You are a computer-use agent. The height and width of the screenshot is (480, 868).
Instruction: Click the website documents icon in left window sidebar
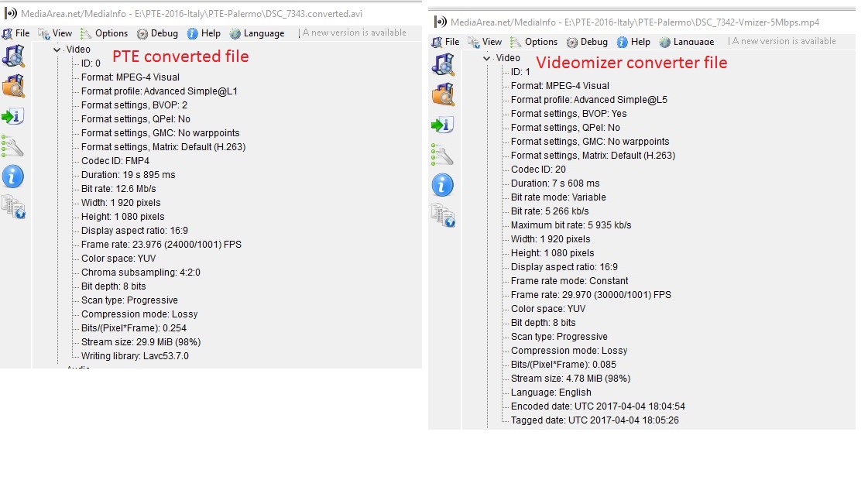click(x=13, y=207)
